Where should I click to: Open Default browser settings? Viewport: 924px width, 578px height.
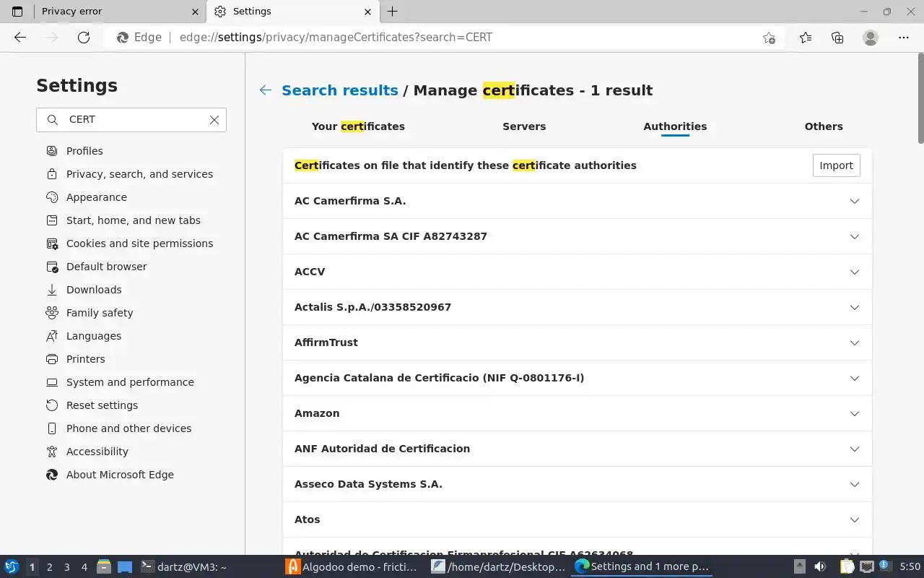106,267
